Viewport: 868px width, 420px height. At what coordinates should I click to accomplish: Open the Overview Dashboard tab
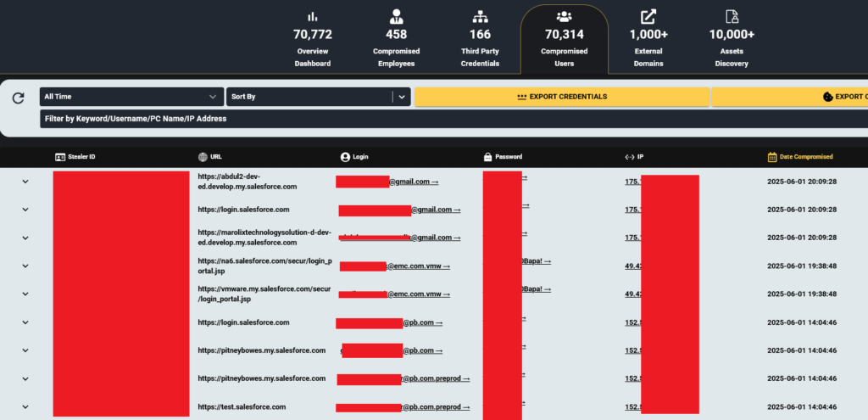tap(313, 39)
